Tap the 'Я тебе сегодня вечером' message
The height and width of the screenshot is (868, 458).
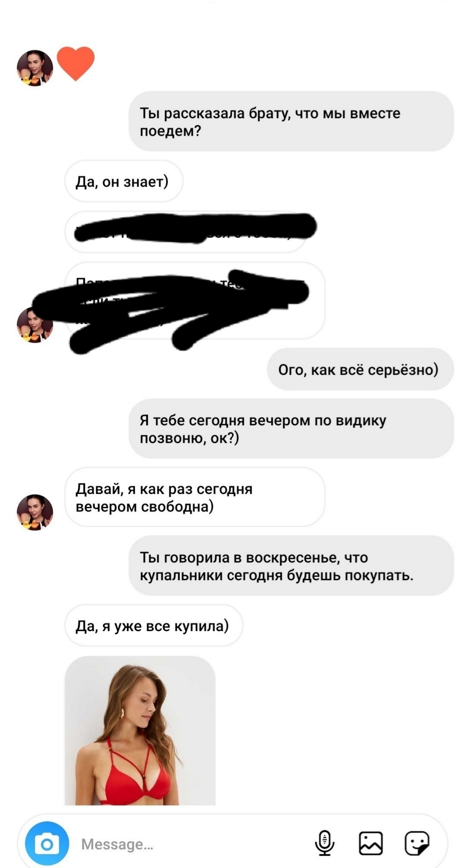[291, 428]
